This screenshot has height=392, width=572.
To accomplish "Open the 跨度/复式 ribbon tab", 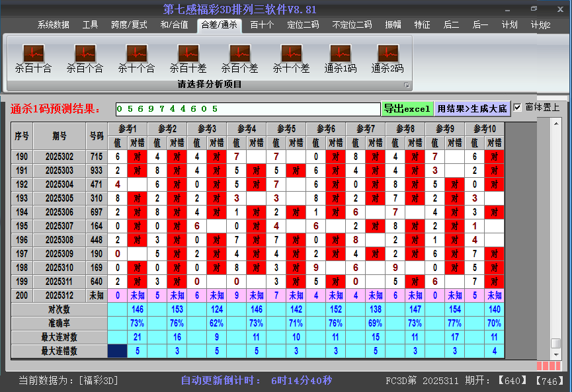I will [x=129, y=25].
